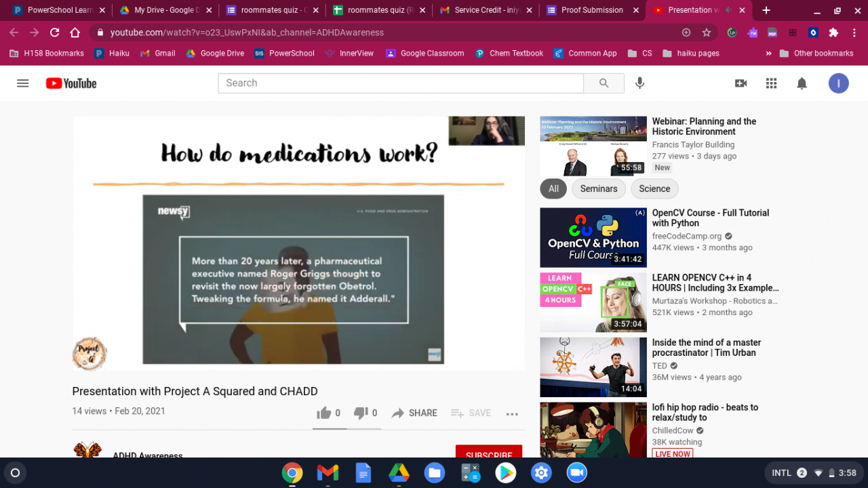Open 'Inside the mind of a master procrastinator' title

(x=707, y=348)
